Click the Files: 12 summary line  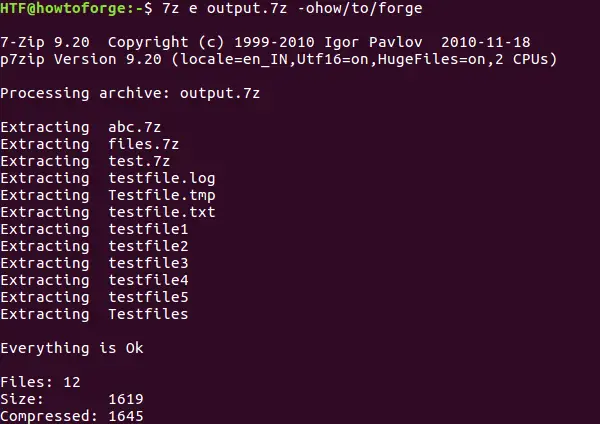(x=40, y=382)
